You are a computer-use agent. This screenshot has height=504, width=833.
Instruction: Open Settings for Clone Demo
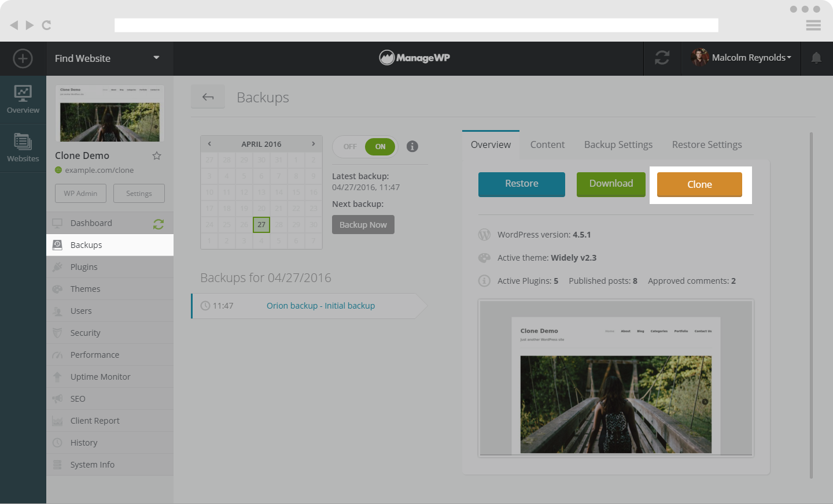coord(139,194)
